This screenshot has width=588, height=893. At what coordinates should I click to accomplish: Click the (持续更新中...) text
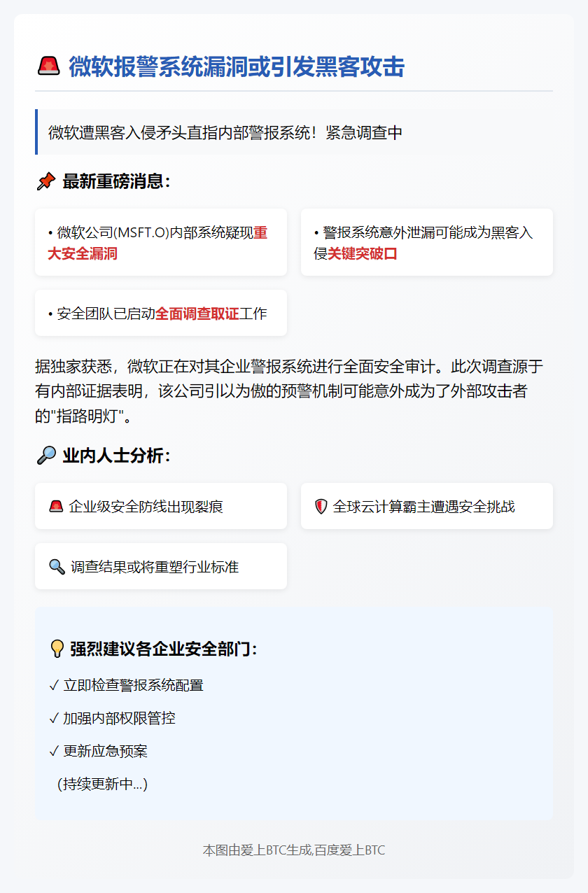(102, 784)
